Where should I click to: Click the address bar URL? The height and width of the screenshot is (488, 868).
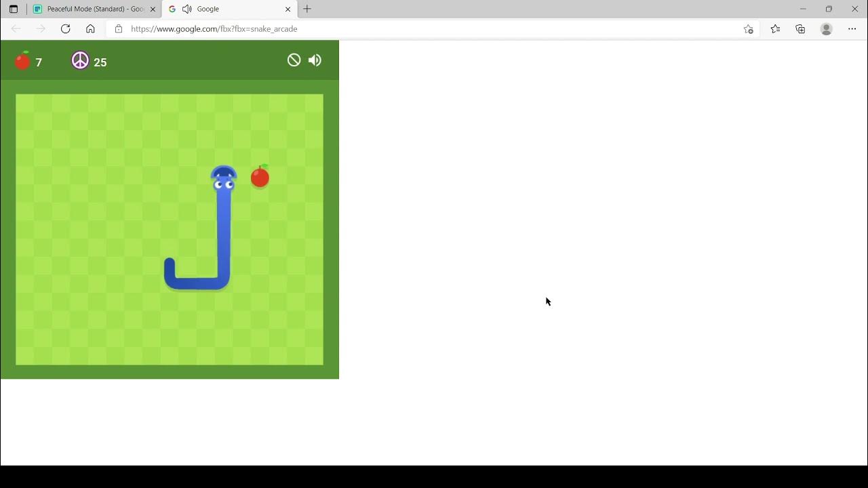(214, 29)
